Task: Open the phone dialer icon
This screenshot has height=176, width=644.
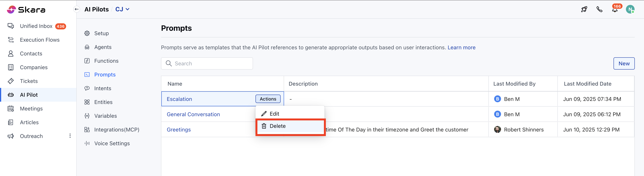Action: click(599, 10)
